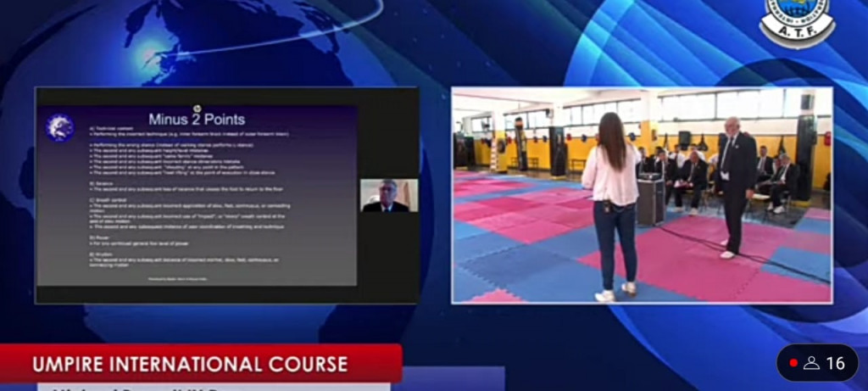Click the 'Minus 2 Points' slide heading

pos(197,120)
